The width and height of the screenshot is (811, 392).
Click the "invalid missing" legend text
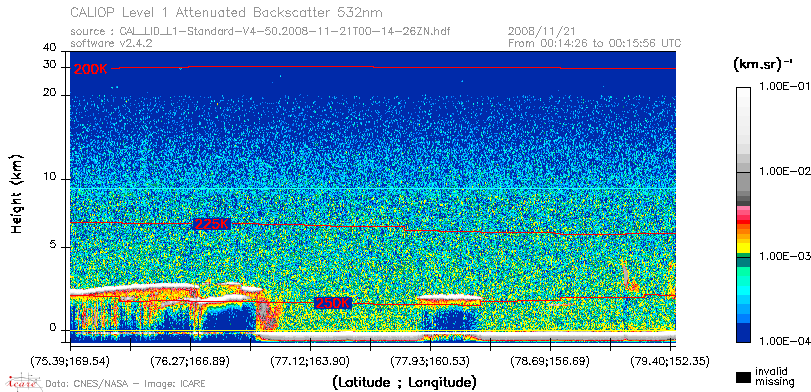[x=774, y=376]
